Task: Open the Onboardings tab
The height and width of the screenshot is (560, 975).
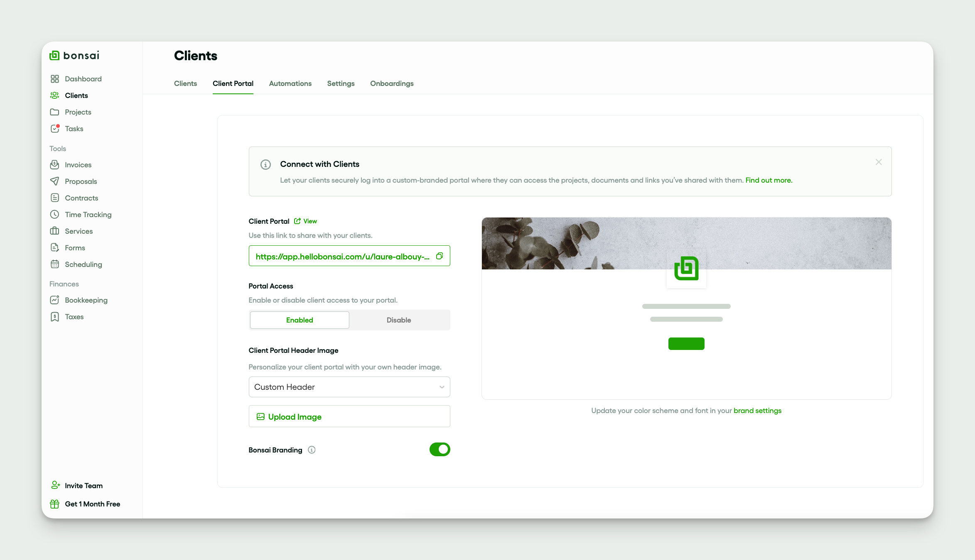Action: coord(391,83)
